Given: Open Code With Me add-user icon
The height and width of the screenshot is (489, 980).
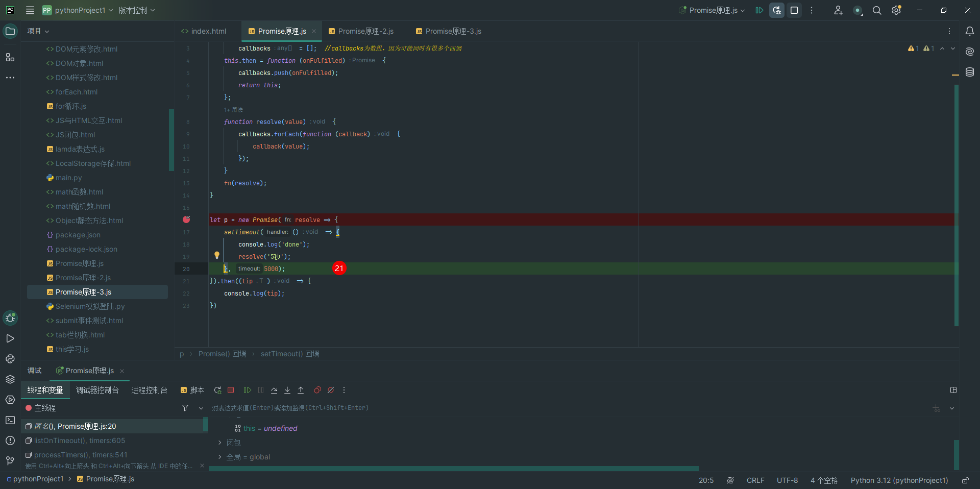Looking at the screenshot, I should pyautogui.click(x=838, y=10).
